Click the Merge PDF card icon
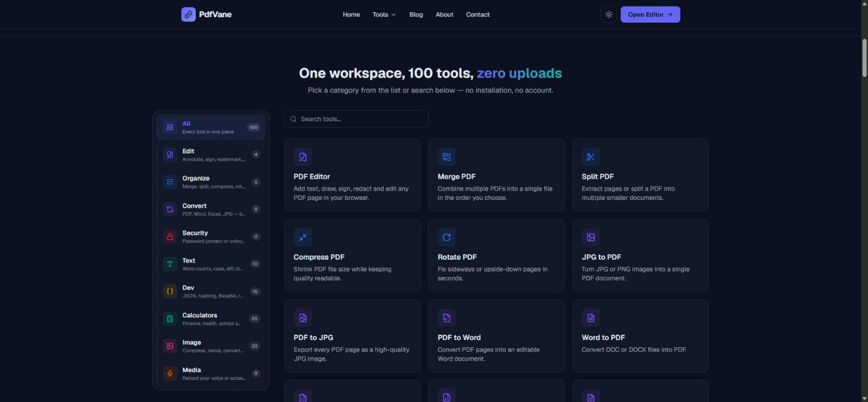868x402 pixels. [x=447, y=157]
